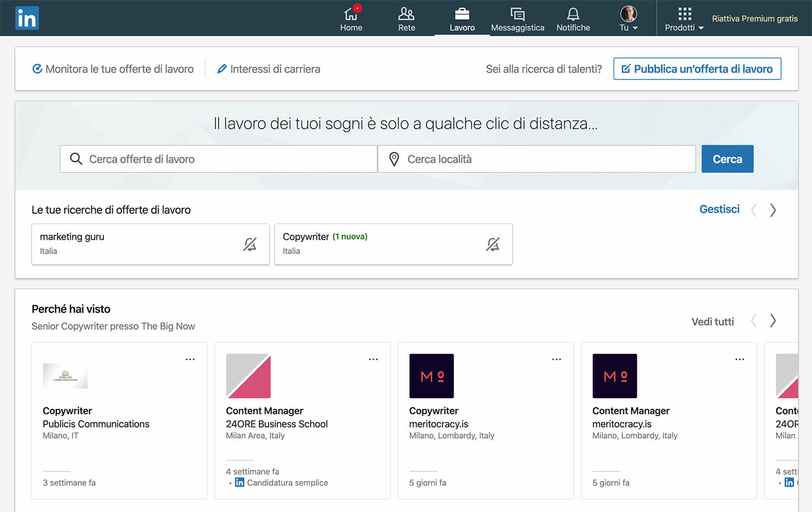Open Interessi di carriera
Viewport: 812px width, 512px height.
pos(268,69)
